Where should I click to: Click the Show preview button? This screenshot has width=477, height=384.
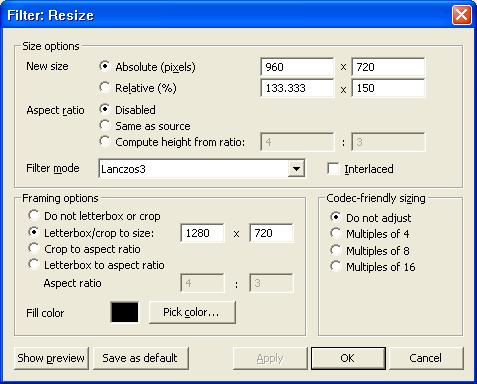tap(51, 358)
